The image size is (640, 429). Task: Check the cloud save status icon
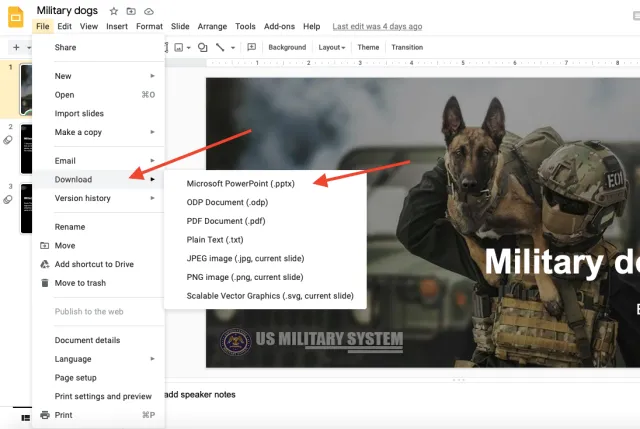pyautogui.click(x=149, y=10)
